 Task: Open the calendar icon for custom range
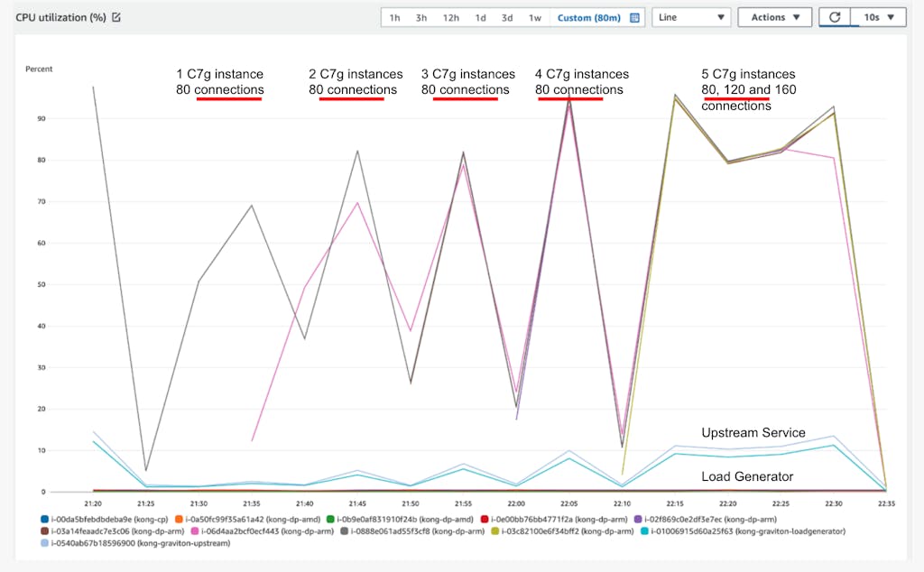634,17
